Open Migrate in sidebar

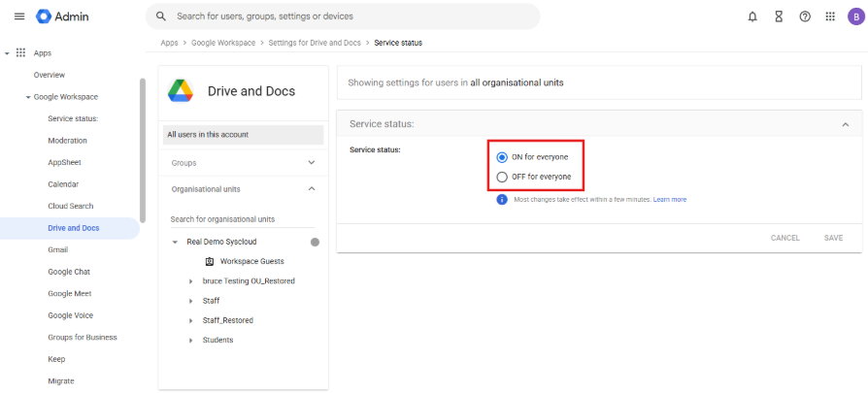click(x=61, y=380)
